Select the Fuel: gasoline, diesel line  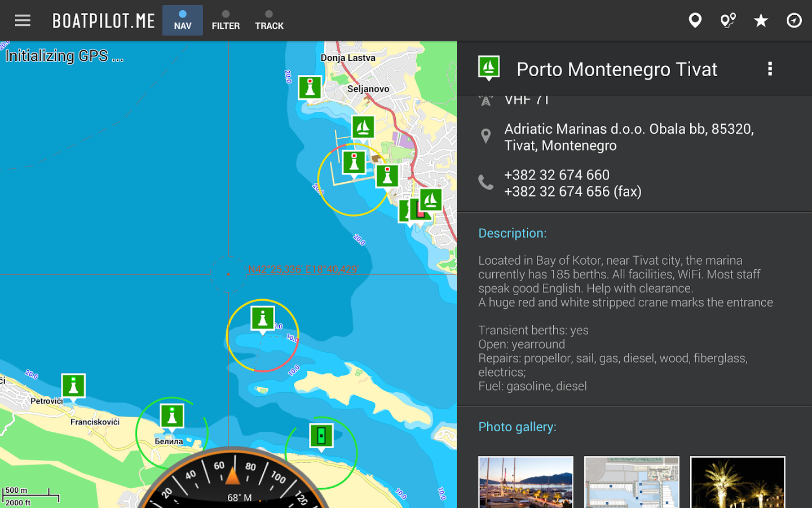pos(532,386)
